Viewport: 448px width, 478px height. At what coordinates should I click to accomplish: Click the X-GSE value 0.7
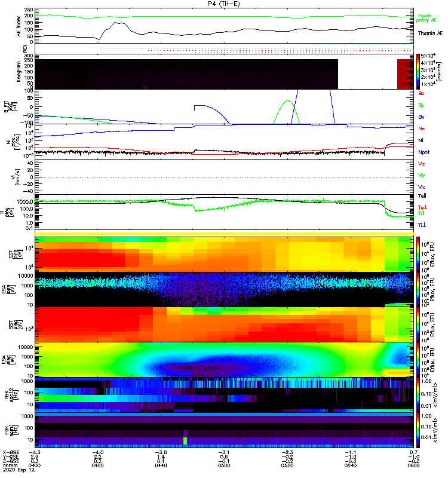[413, 452]
